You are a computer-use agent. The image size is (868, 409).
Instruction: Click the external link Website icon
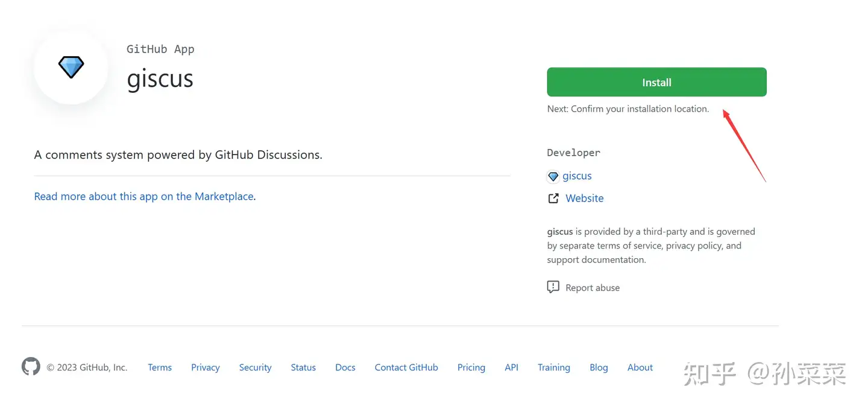[x=553, y=198]
